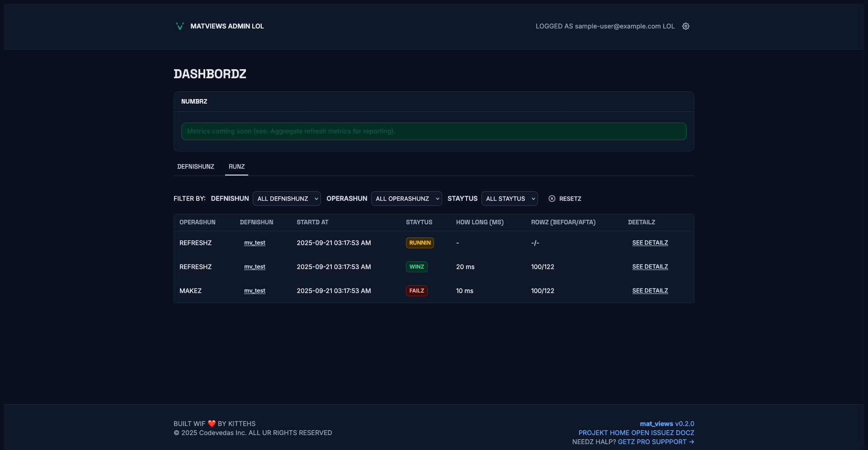868x450 pixels.
Task: Open settings via the gear icon
Action: point(686,26)
